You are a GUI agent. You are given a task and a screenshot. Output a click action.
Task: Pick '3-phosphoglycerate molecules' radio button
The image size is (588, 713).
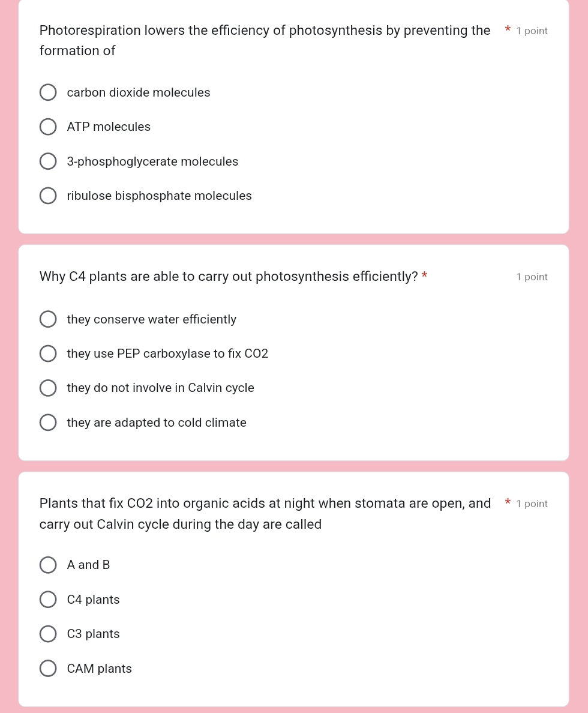48,162
